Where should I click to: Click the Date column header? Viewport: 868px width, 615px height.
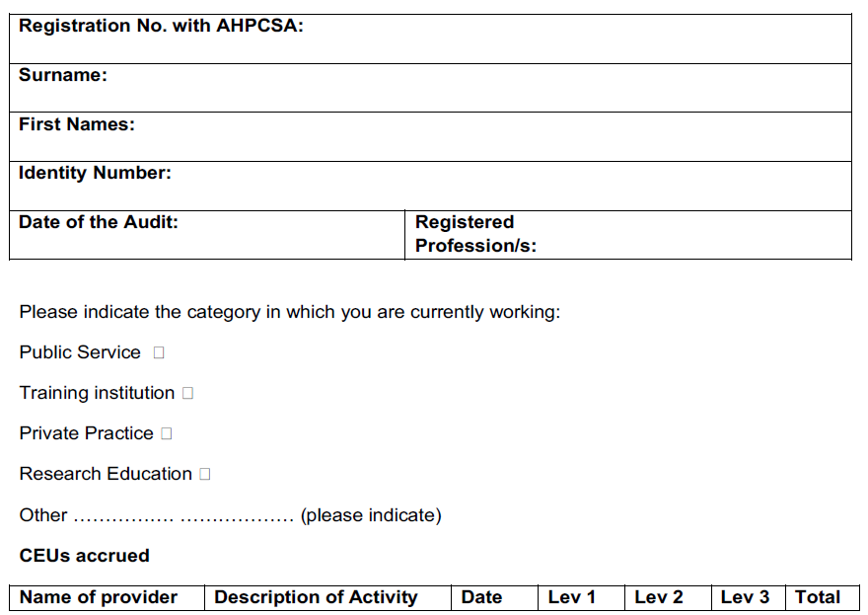click(494, 598)
